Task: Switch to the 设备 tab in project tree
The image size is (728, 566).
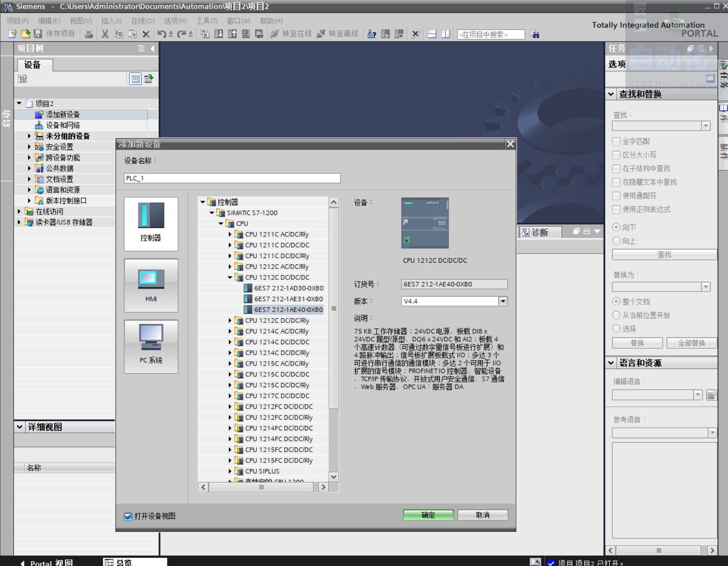Action: (x=35, y=65)
